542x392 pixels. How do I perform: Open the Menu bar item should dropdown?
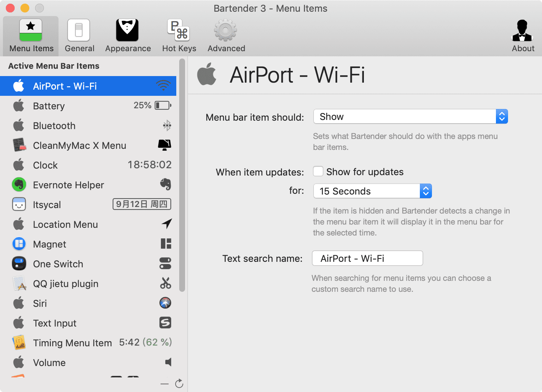click(411, 117)
